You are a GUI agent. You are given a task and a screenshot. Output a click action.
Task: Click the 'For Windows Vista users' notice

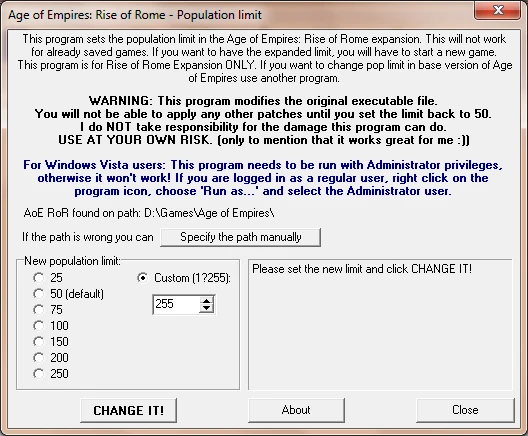pos(263,178)
